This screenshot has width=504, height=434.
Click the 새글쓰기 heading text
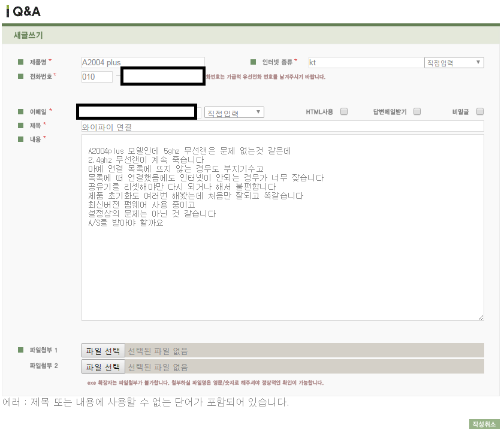point(28,35)
